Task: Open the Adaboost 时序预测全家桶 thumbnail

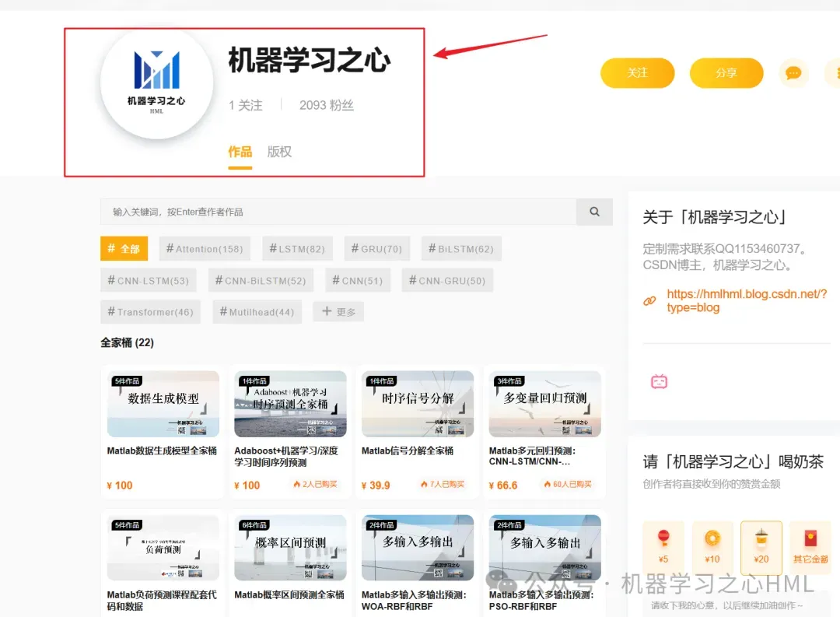Action: 290,404
